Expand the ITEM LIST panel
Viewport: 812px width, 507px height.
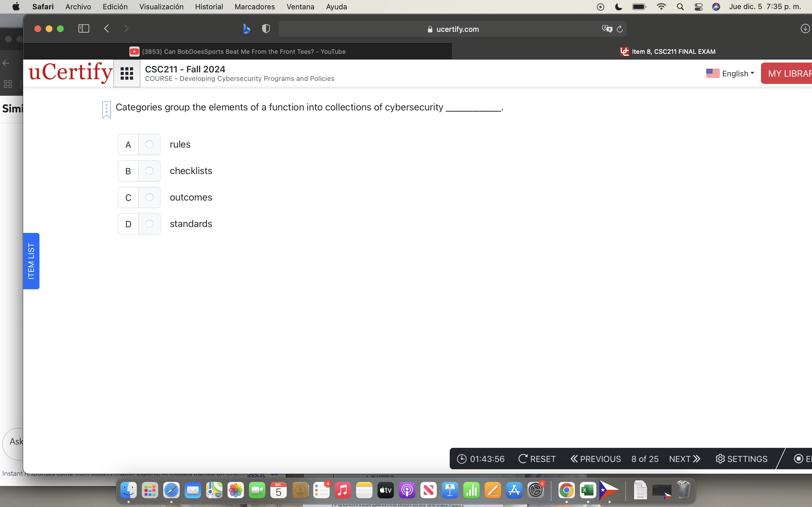[31, 261]
